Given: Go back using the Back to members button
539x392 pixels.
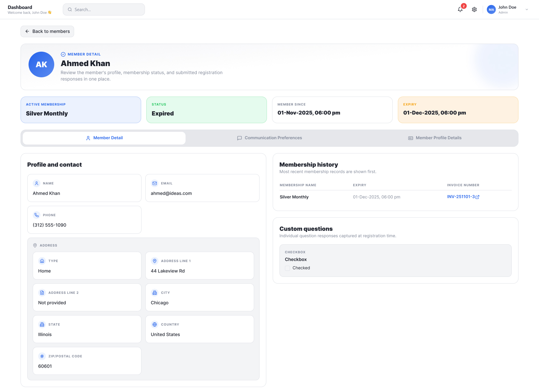Looking at the screenshot, I should [x=47, y=31].
